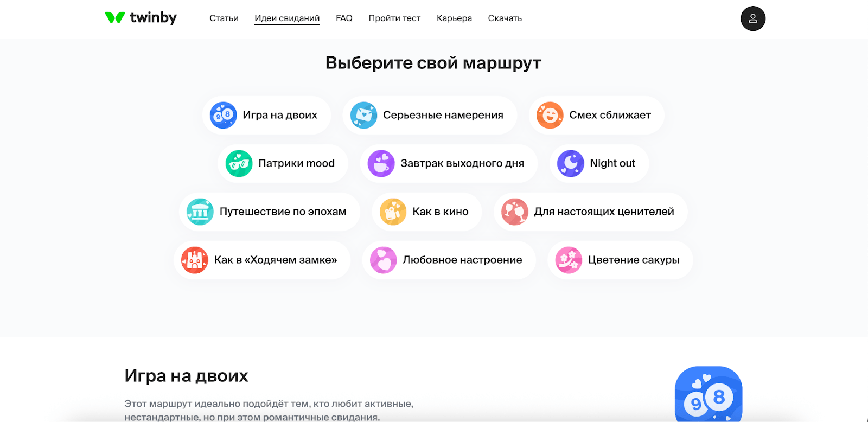The image size is (868, 422).
Task: Click the moon icon for Night out
Action: coord(570,163)
